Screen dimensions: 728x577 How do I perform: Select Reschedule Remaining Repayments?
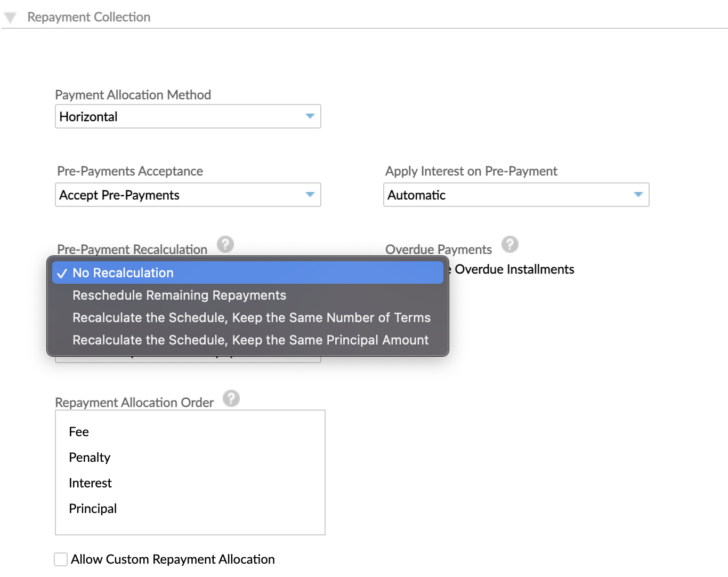(179, 295)
